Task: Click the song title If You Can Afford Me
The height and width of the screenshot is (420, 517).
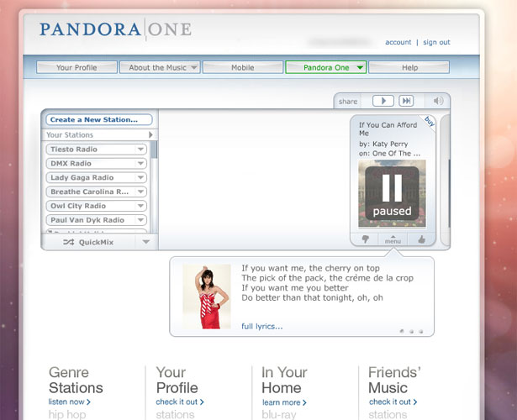Action: coord(388,129)
